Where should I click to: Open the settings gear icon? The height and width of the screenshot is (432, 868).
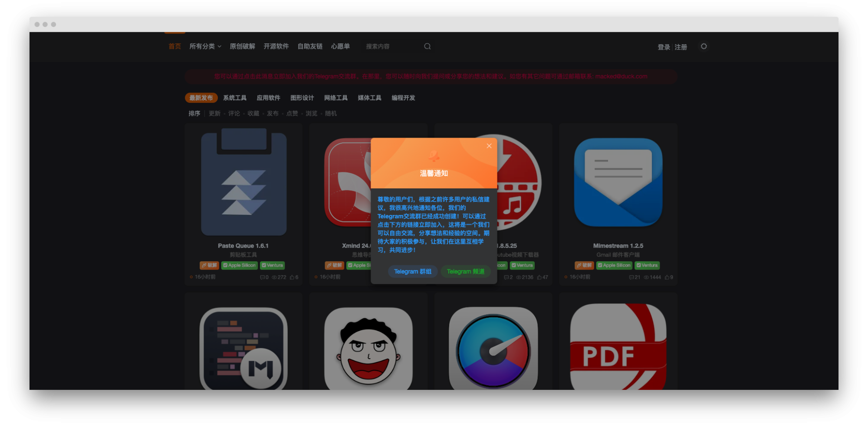(x=704, y=46)
